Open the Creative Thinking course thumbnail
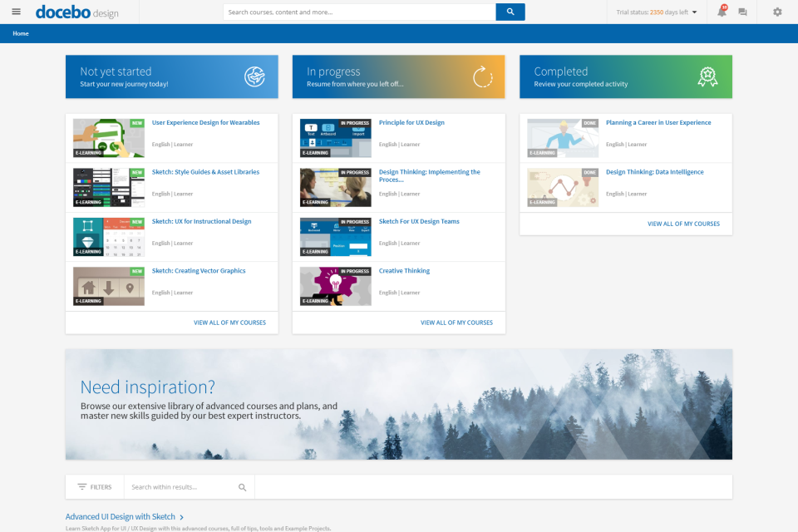Image resolution: width=798 pixels, height=532 pixels. [x=335, y=286]
